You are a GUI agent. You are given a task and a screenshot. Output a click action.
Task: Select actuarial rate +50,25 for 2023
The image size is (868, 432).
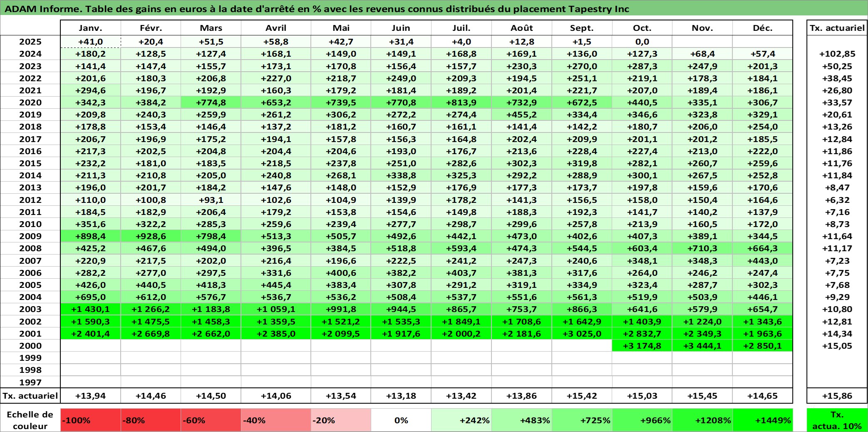point(837,66)
